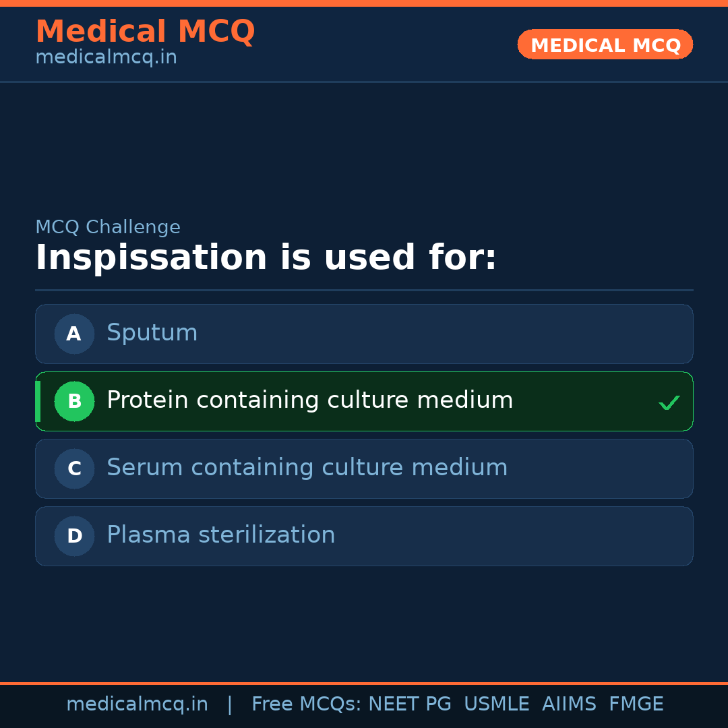Click the "MCQ Challenge" label
This screenshot has height=728, width=728.
pyautogui.click(x=108, y=228)
